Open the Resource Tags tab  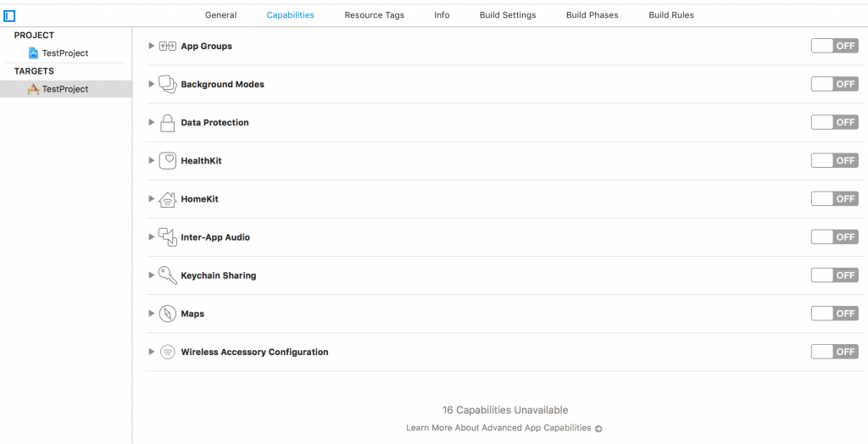pyautogui.click(x=374, y=15)
